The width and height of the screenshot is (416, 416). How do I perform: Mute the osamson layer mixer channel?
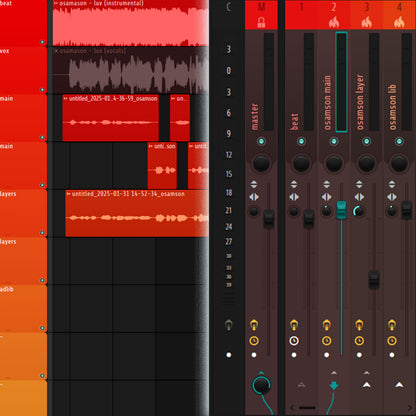366,141
